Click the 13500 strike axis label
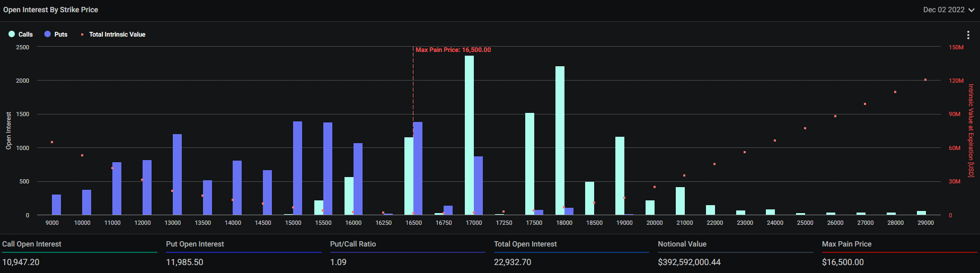Screen dimensions: 980x273 (x=202, y=223)
